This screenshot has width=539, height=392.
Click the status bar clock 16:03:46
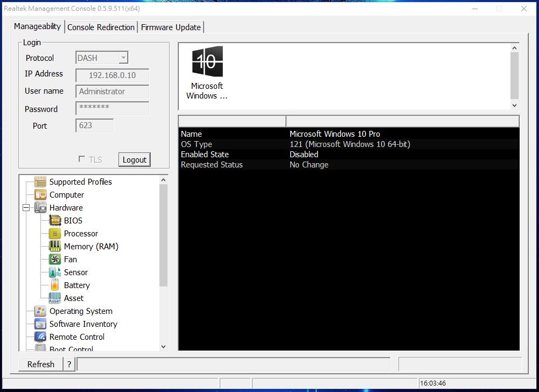[433, 383]
